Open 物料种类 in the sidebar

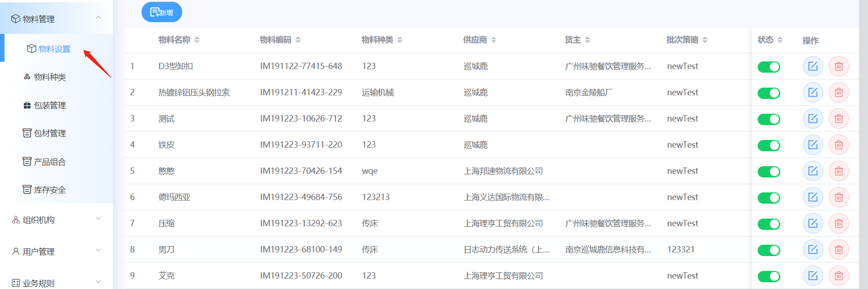50,77
